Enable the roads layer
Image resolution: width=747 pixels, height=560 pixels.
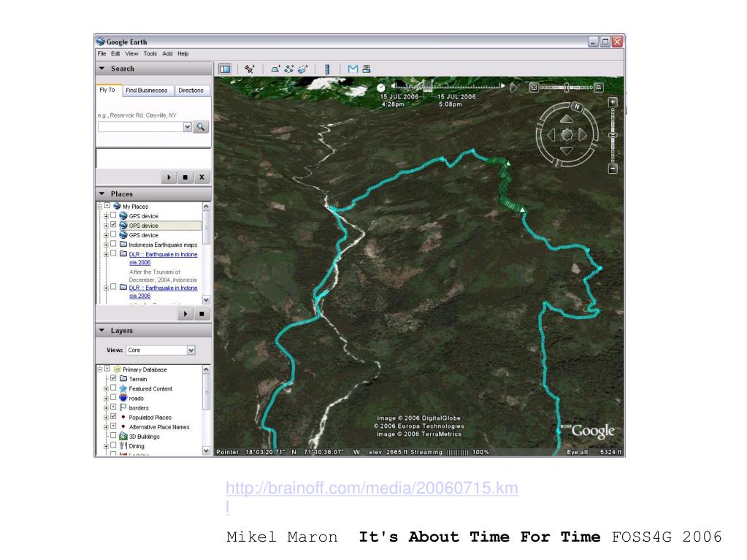pos(113,397)
